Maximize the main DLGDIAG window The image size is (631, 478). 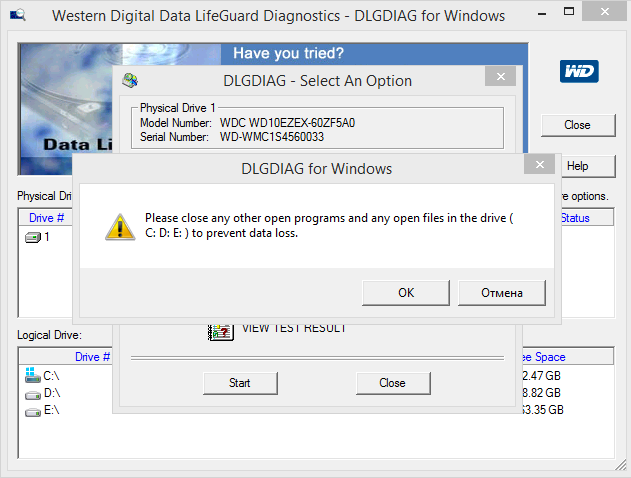[569, 12]
